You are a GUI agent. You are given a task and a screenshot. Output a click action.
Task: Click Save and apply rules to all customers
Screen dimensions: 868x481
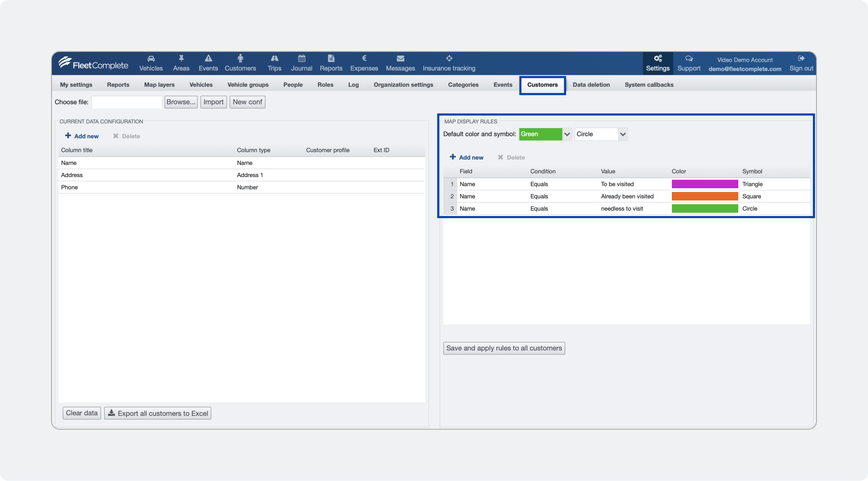coord(504,348)
